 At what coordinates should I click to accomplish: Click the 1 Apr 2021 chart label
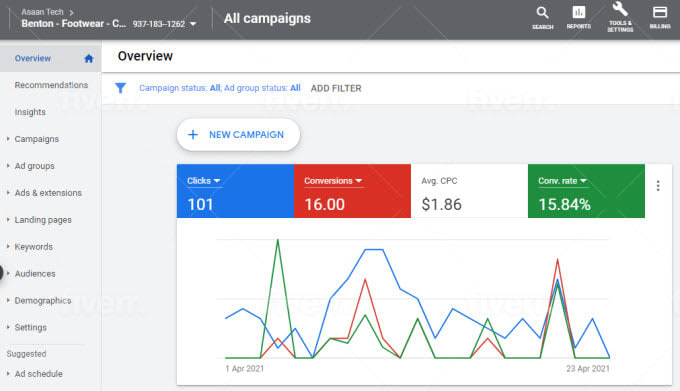[x=245, y=368]
